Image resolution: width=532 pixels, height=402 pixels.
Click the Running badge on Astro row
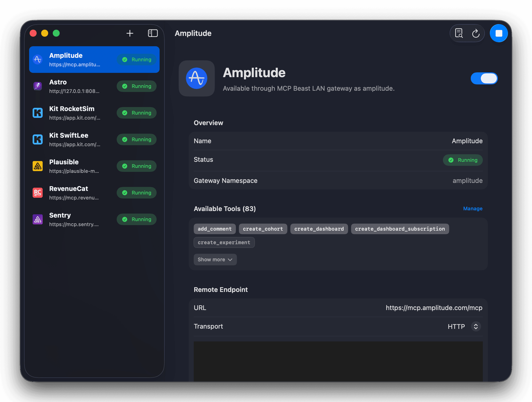(137, 86)
